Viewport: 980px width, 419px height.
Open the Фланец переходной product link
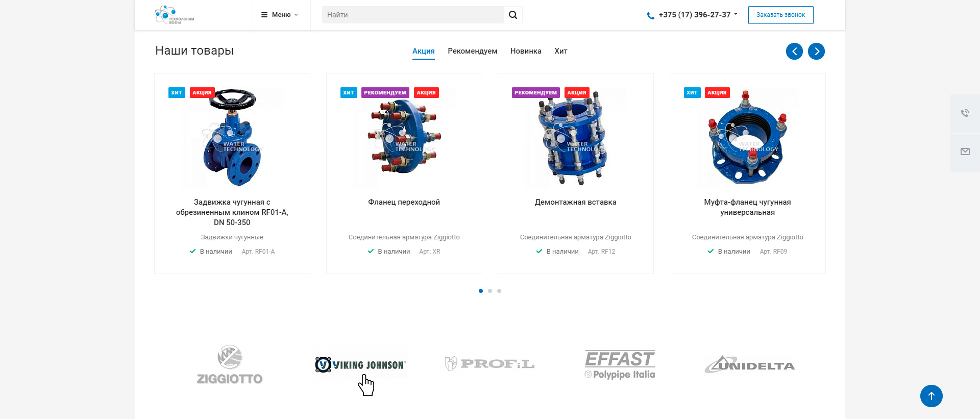[404, 202]
